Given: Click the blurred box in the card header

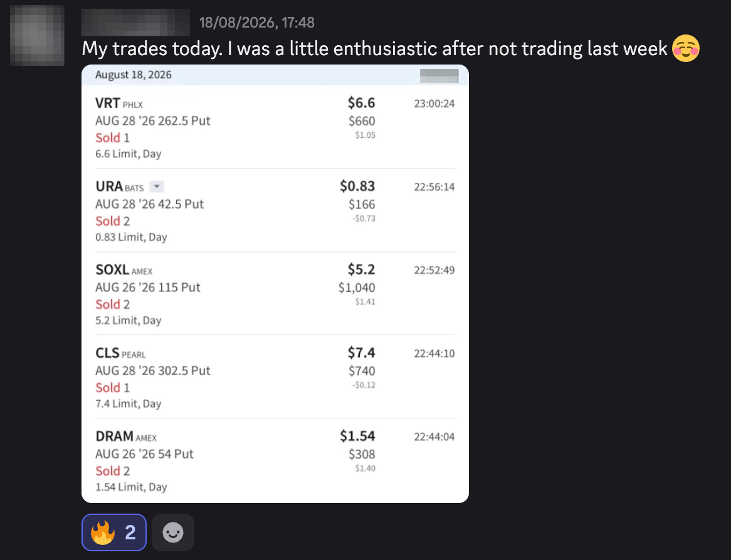Looking at the screenshot, I should [439, 75].
